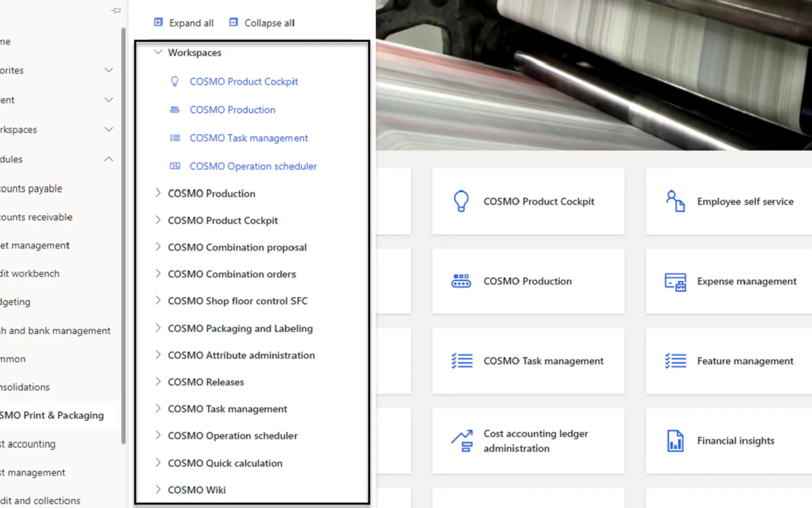Open COSMO Task management workspace link
The image size is (812, 508).
[x=249, y=138]
